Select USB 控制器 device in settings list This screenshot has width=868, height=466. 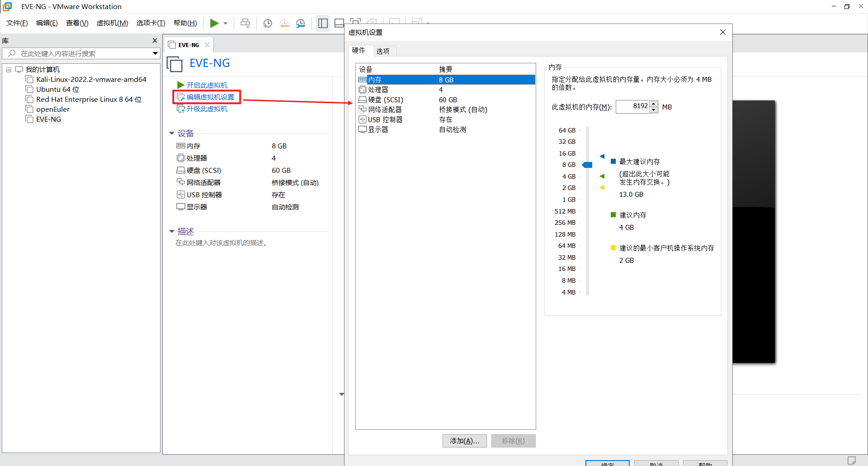coord(446,119)
